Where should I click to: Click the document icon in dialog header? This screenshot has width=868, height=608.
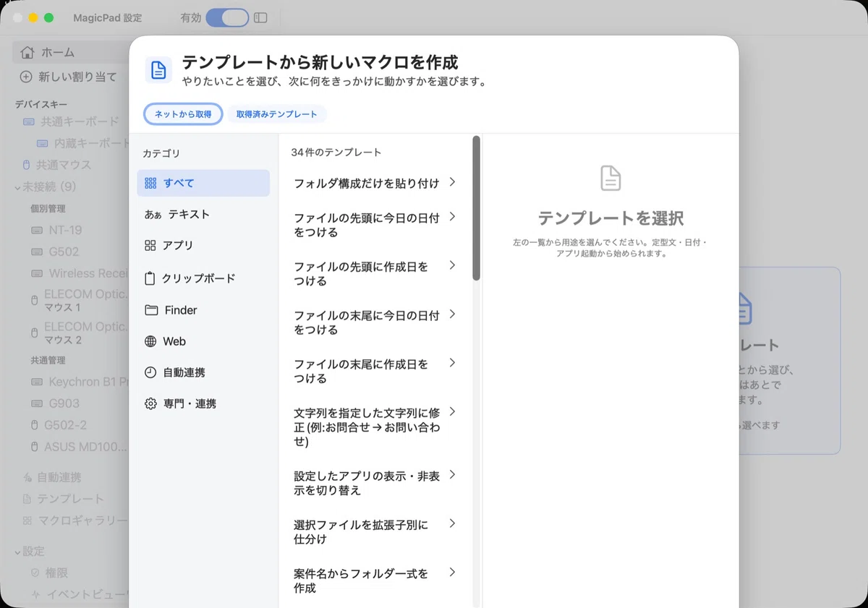(x=158, y=70)
